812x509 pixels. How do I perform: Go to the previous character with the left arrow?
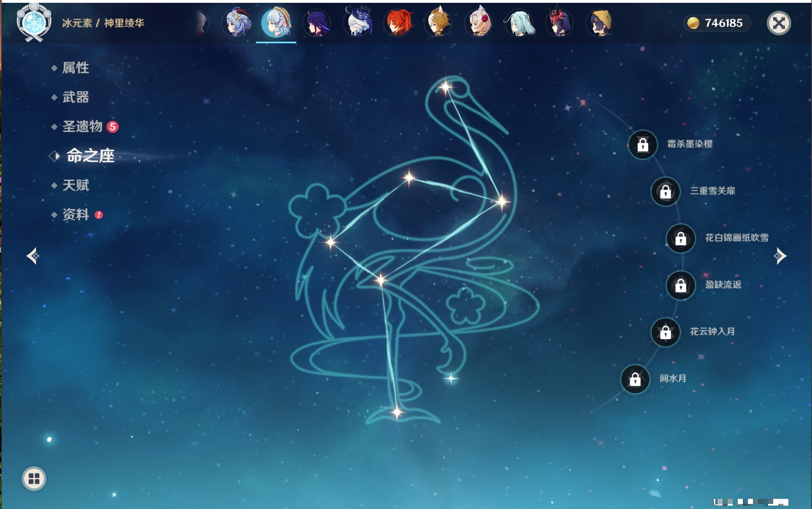(x=33, y=256)
